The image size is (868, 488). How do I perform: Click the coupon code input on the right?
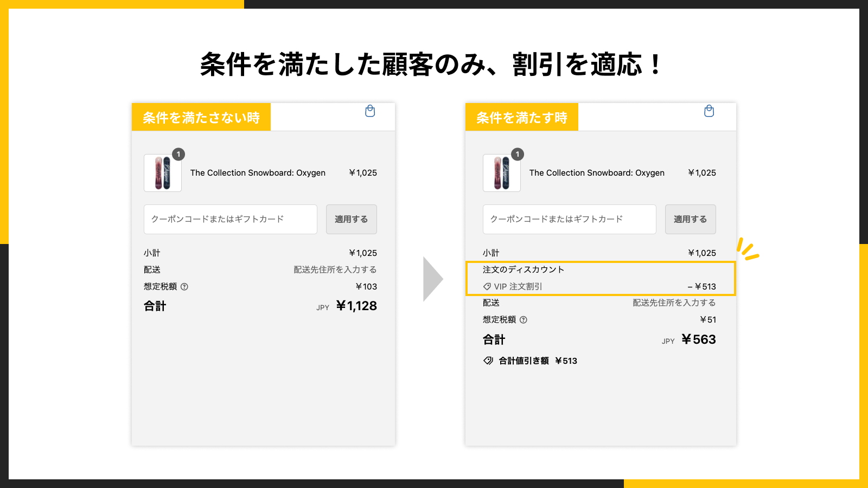[x=569, y=219]
